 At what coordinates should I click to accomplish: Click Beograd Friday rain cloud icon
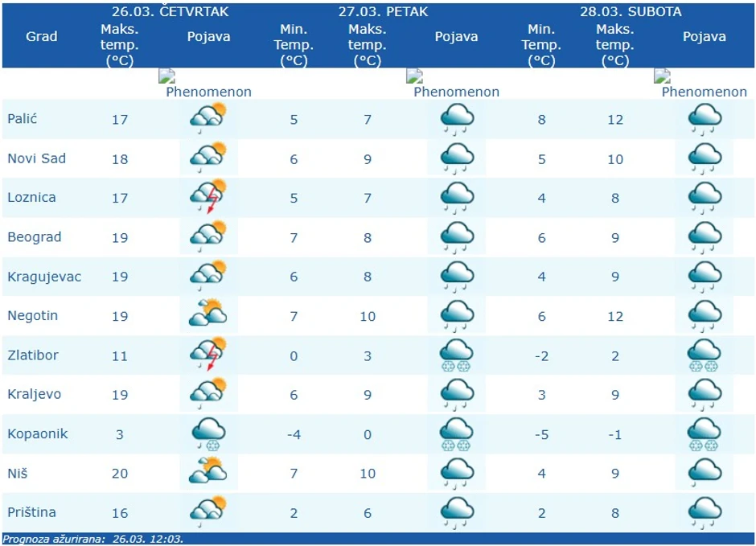tap(456, 237)
